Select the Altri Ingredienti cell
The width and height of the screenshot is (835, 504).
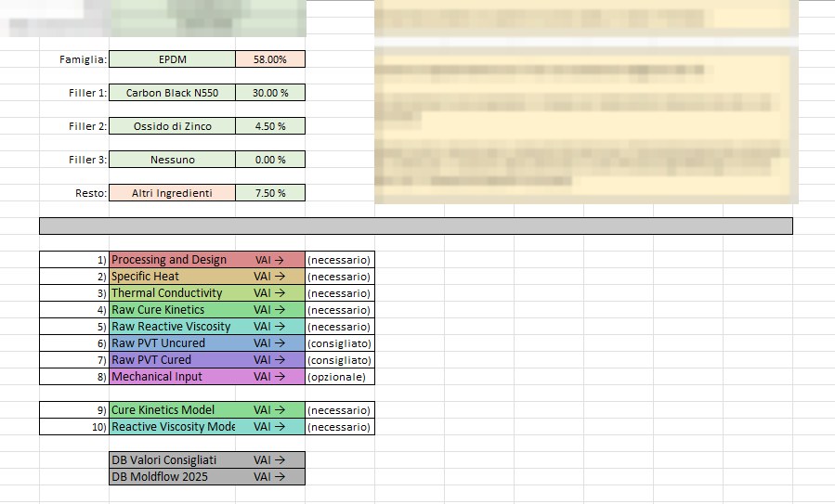[x=172, y=193]
